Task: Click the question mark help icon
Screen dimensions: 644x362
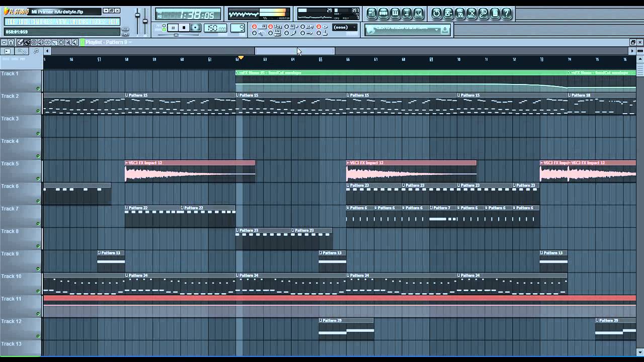Action: [x=507, y=14]
